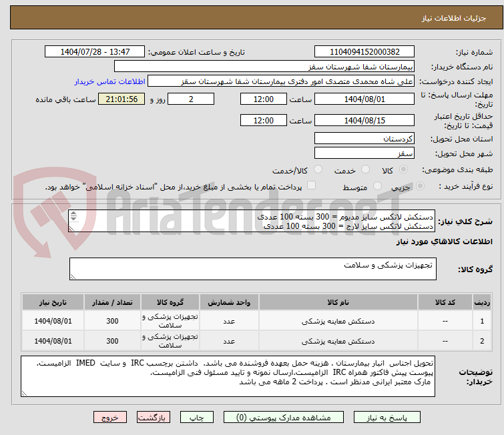Click quantity 300 in row 2
Viewport: 504px width, 435px height.
coord(112,341)
